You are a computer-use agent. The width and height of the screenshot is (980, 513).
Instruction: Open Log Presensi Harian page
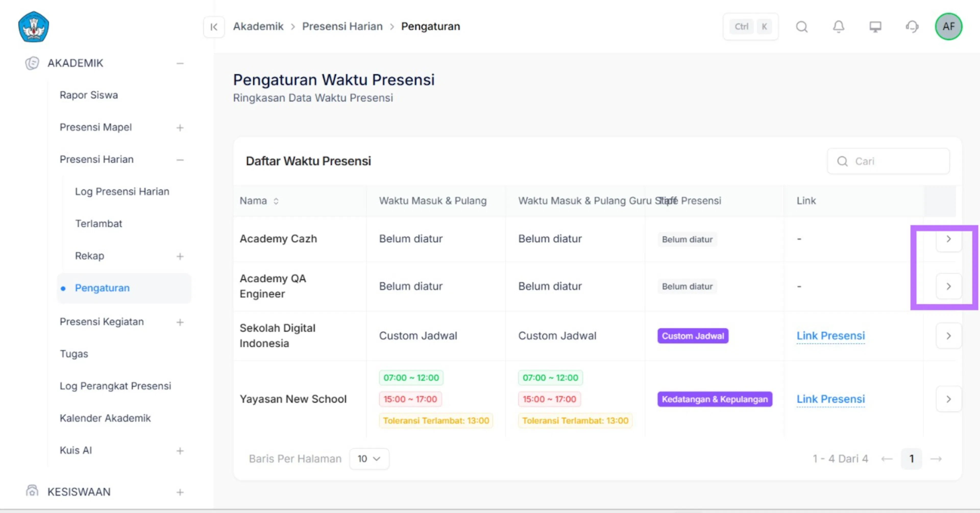point(122,191)
